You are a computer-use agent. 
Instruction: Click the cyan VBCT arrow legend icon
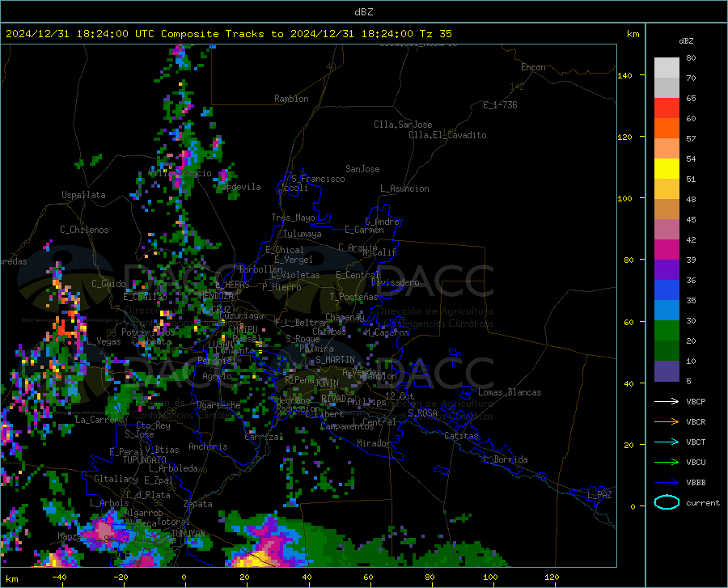(x=667, y=442)
